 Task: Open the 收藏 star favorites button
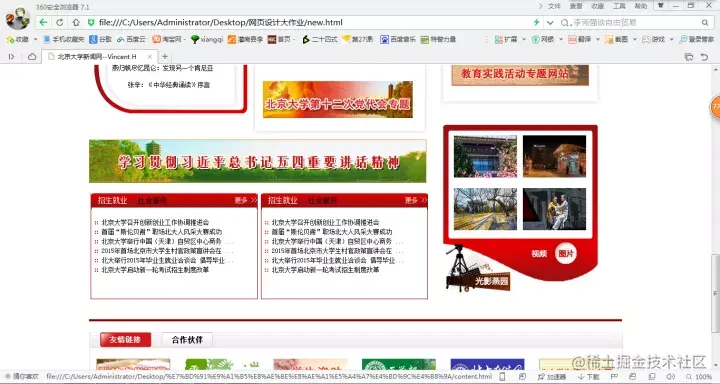pyautogui.click(x=17, y=40)
